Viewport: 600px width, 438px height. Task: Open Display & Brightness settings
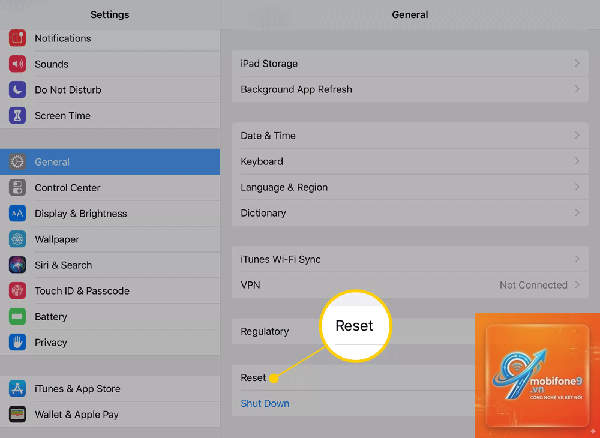coord(110,213)
